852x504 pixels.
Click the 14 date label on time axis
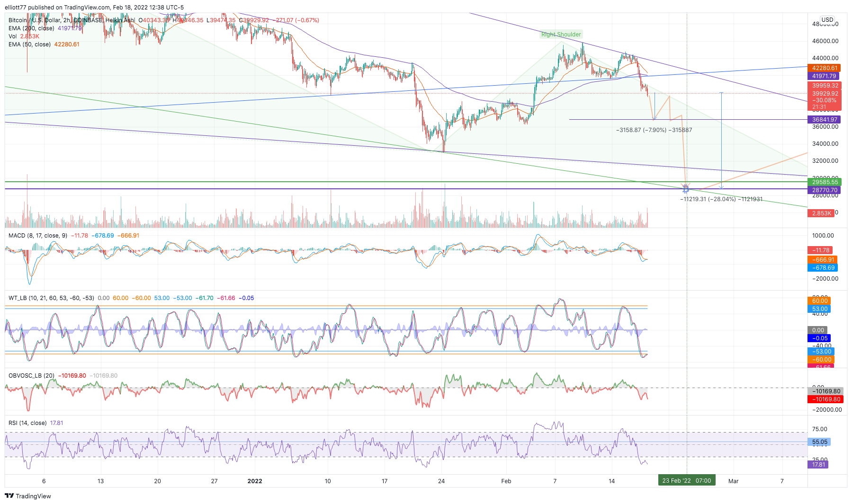612,481
